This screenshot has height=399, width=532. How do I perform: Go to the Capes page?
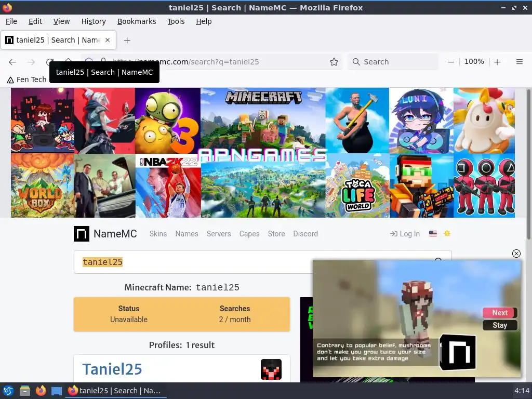click(249, 234)
